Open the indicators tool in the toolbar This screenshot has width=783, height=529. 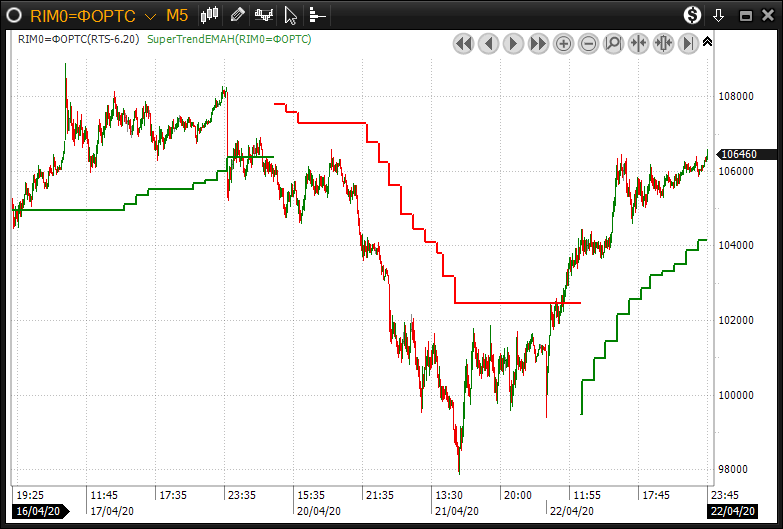tap(264, 15)
